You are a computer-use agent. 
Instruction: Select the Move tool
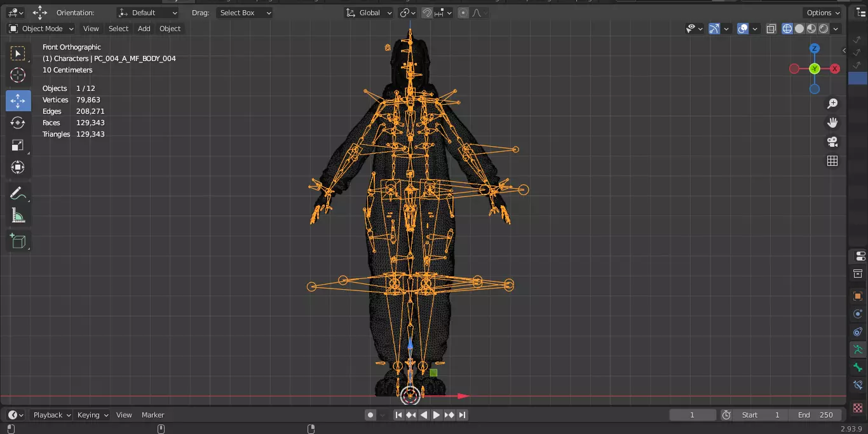click(x=18, y=100)
